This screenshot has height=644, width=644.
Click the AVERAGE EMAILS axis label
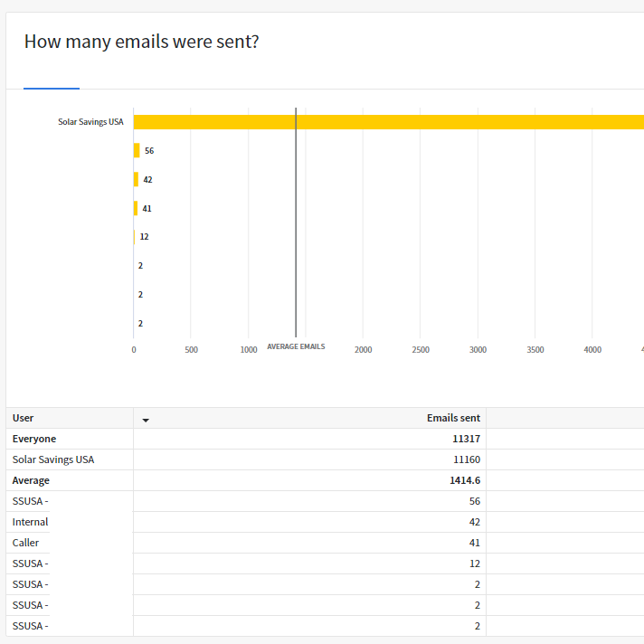(296, 347)
